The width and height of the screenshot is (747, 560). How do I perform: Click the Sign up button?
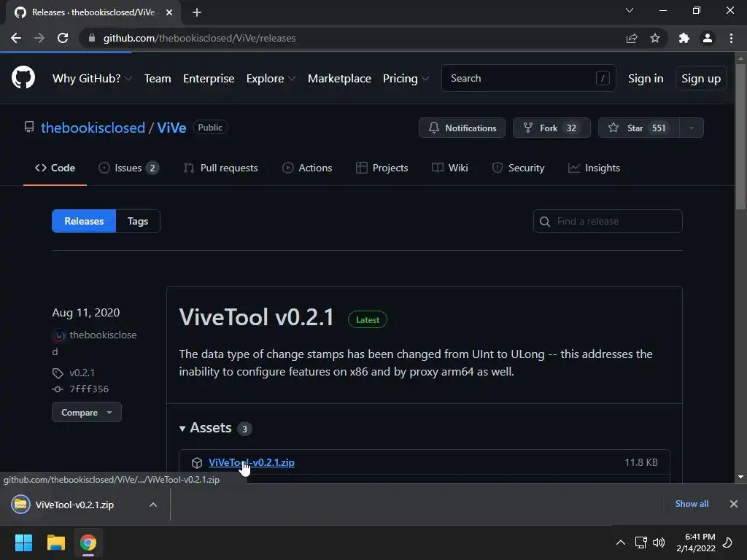click(x=701, y=79)
